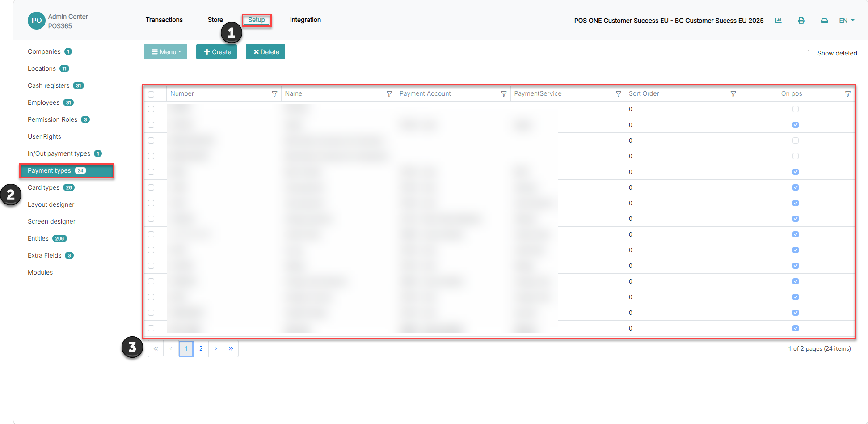
Task: Open User Rights in sidebar
Action: click(44, 136)
